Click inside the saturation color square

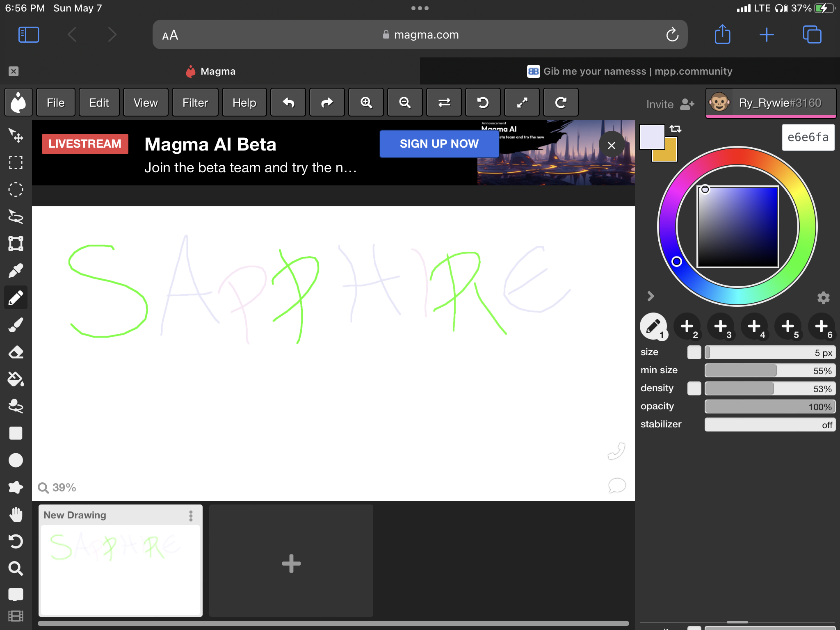pyautogui.click(x=738, y=227)
